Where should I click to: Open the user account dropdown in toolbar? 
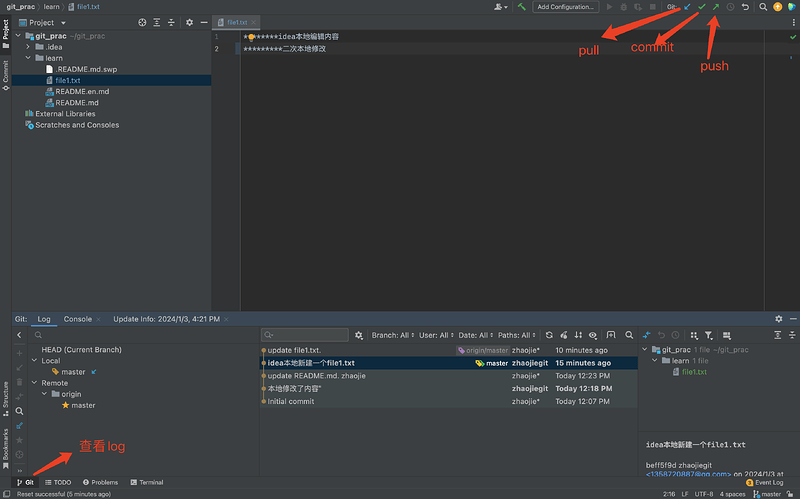coord(501,7)
